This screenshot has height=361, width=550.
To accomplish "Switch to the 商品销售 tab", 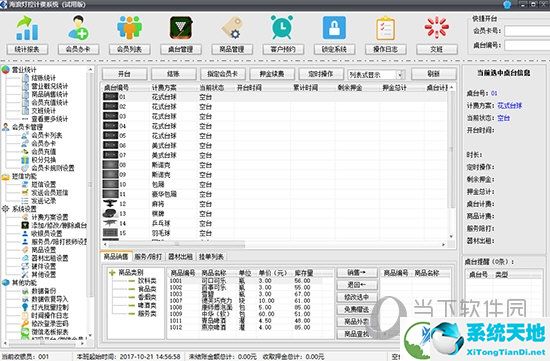I will point(116,256).
